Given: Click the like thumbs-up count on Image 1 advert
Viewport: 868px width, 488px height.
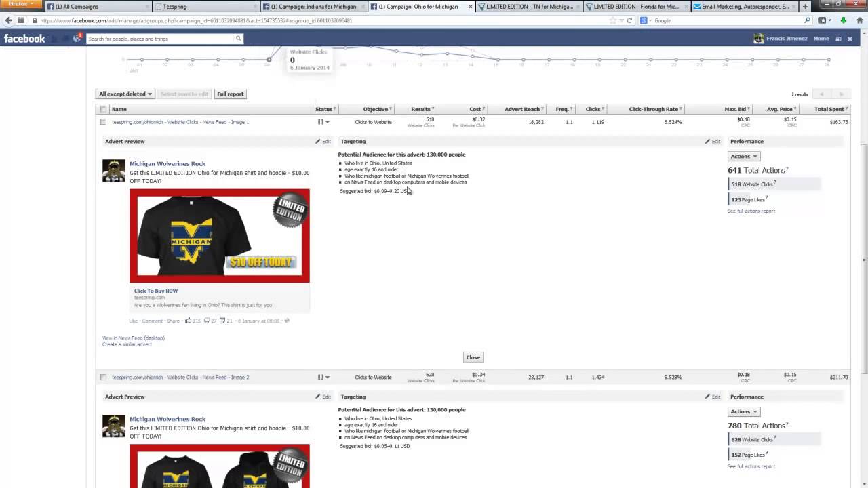Looking at the screenshot, I should 193,321.
